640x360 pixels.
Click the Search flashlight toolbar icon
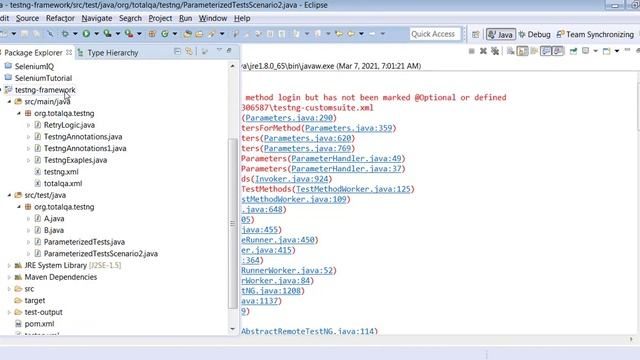tap(211, 34)
